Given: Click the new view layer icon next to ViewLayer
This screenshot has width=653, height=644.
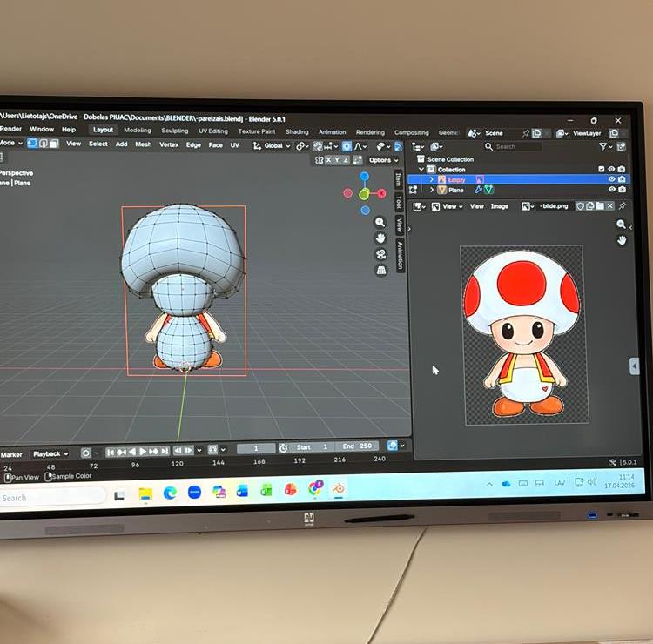Looking at the screenshot, I should coord(614,133).
